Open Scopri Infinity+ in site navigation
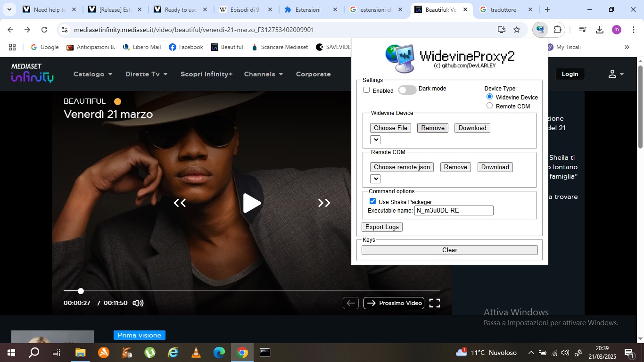This screenshot has height=362, width=644. pyautogui.click(x=206, y=74)
